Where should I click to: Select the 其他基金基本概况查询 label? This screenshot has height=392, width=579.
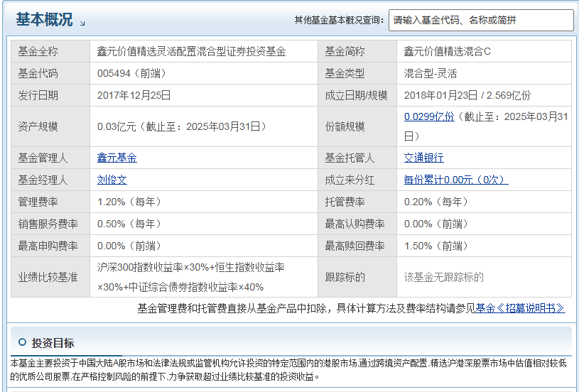coord(339,20)
